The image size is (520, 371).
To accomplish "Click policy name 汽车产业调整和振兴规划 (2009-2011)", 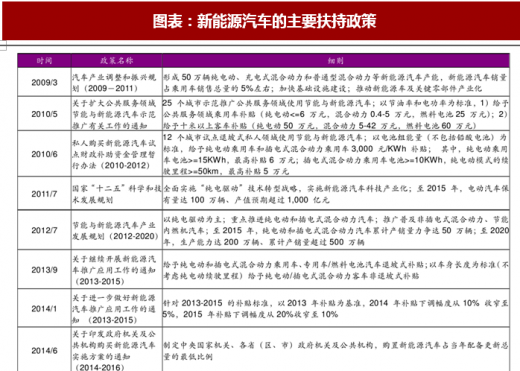I will (x=114, y=83).
